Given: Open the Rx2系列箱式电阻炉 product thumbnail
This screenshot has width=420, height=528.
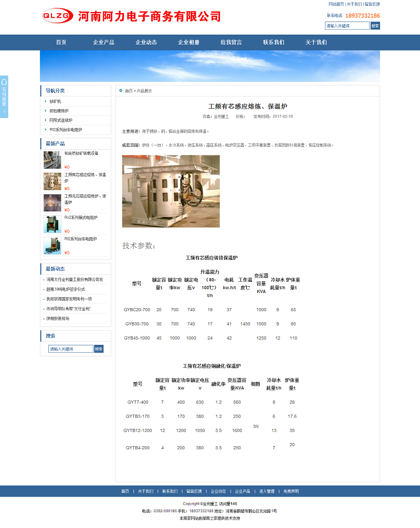Looking at the screenshot, I should point(52,224).
